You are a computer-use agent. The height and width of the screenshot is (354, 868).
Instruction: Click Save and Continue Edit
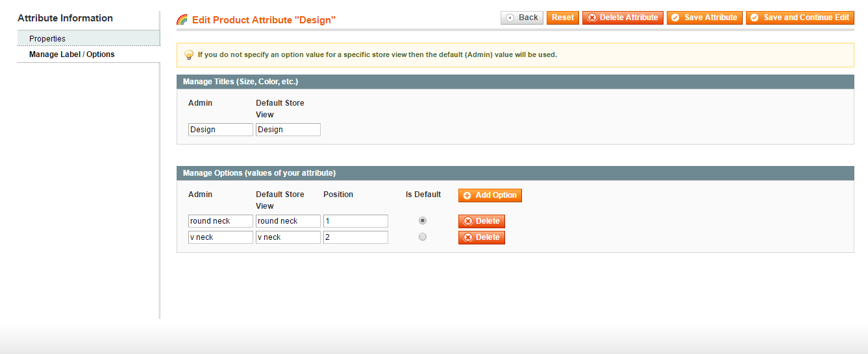click(x=800, y=18)
